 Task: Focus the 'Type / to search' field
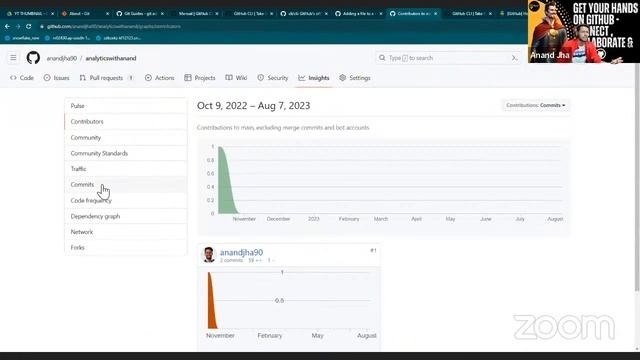448,58
